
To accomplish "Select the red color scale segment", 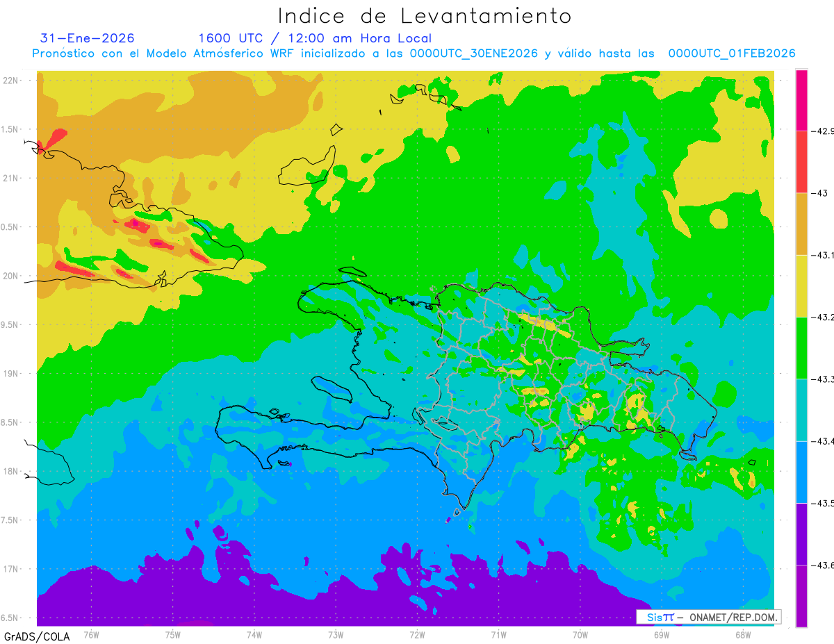I will pyautogui.click(x=801, y=162).
